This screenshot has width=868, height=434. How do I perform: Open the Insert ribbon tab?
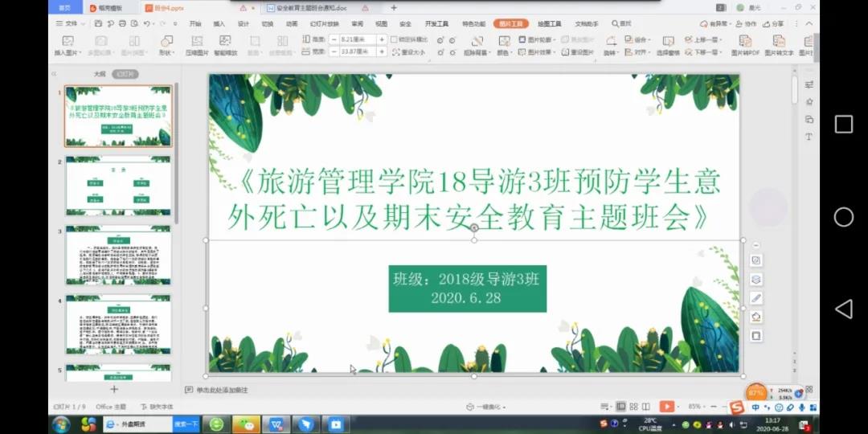click(x=219, y=24)
